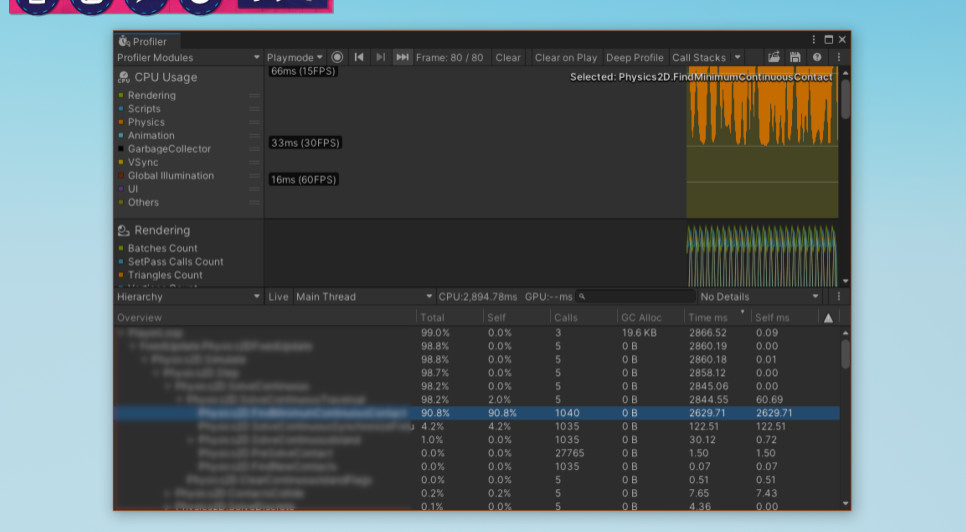966x532 pixels.
Task: Click the load profiler data icon
Action: coord(774,57)
